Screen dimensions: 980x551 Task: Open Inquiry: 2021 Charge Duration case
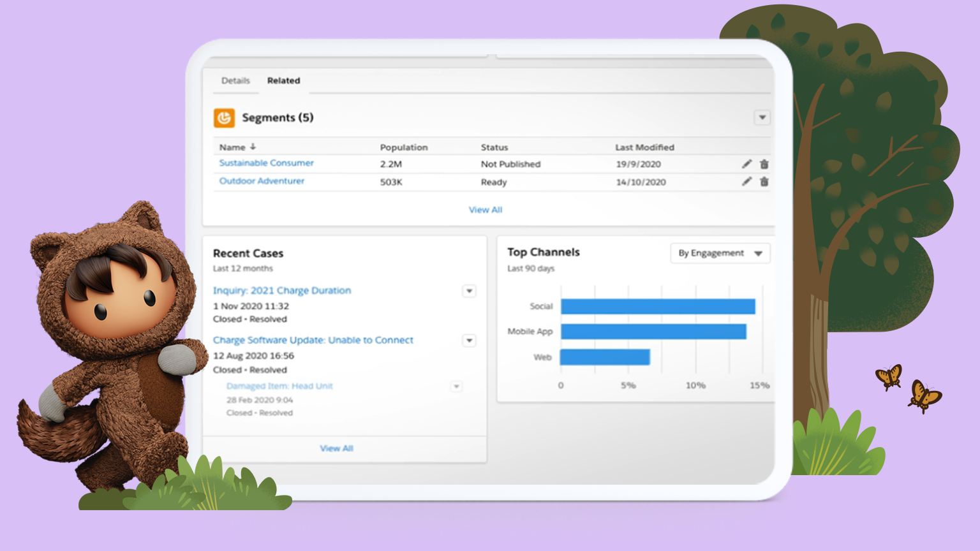pyautogui.click(x=282, y=290)
